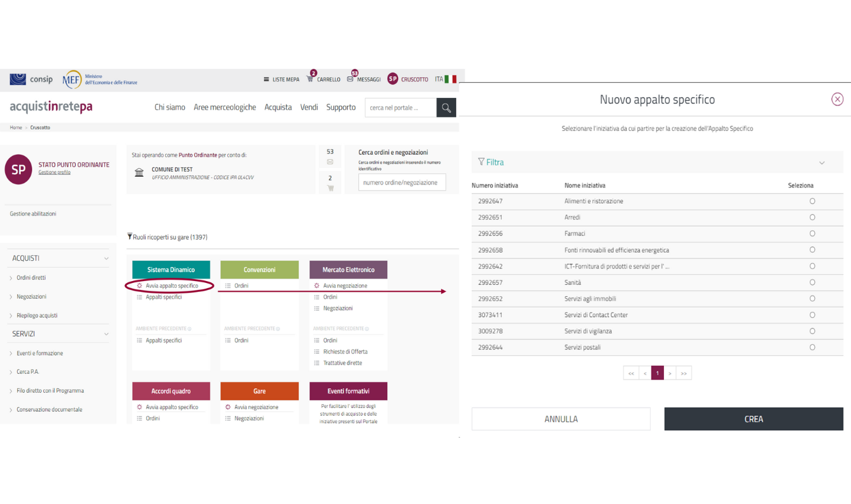Click the Italian flag language icon
Image resolution: width=851 pixels, height=504 pixels.
pyautogui.click(x=450, y=79)
